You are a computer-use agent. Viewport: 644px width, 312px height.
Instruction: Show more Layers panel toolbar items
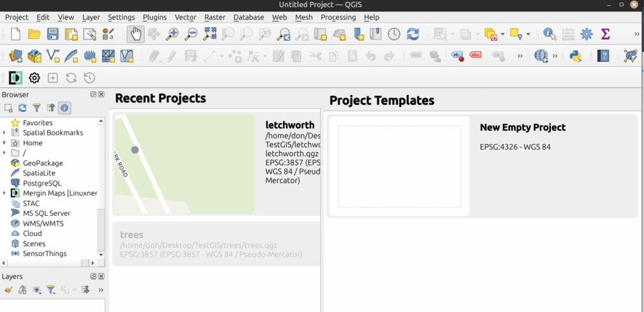[x=101, y=290]
